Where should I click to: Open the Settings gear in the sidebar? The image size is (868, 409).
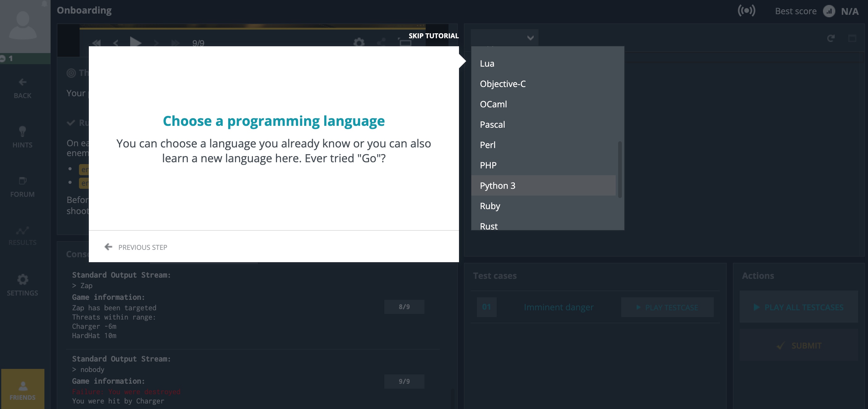(22, 280)
